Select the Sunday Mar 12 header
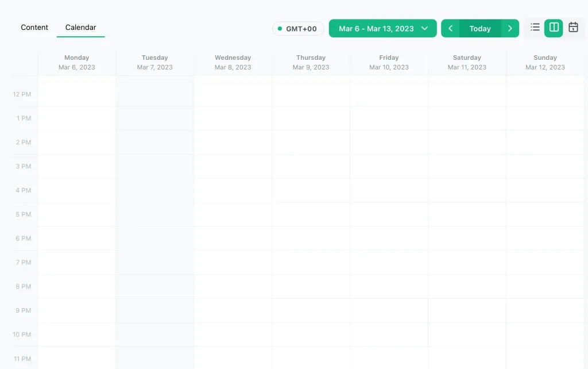Screen dimensions: 588x369 [x=545, y=62]
